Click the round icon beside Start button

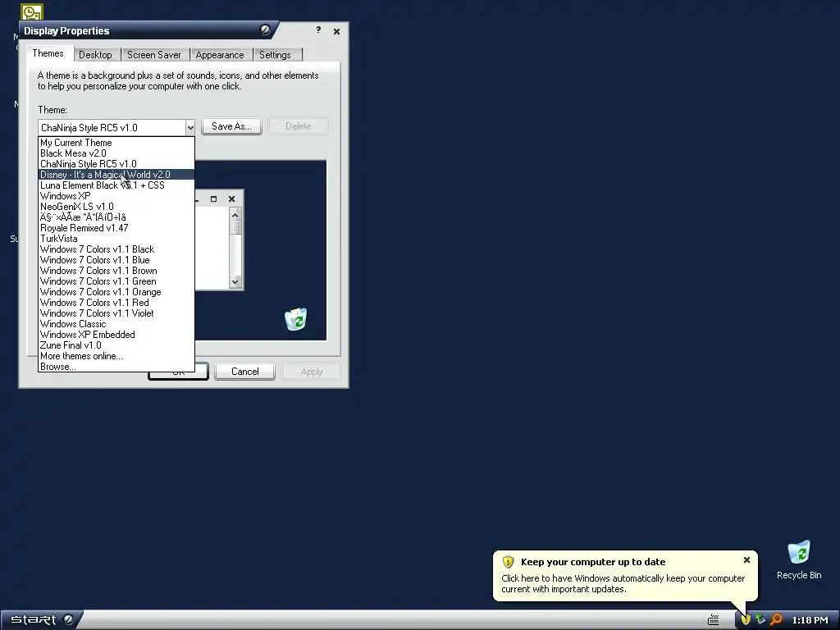coord(68,620)
